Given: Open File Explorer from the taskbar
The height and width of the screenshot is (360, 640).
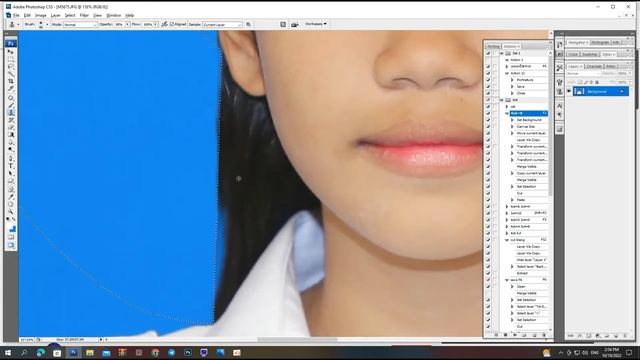Looking at the screenshot, I should [x=90, y=353].
